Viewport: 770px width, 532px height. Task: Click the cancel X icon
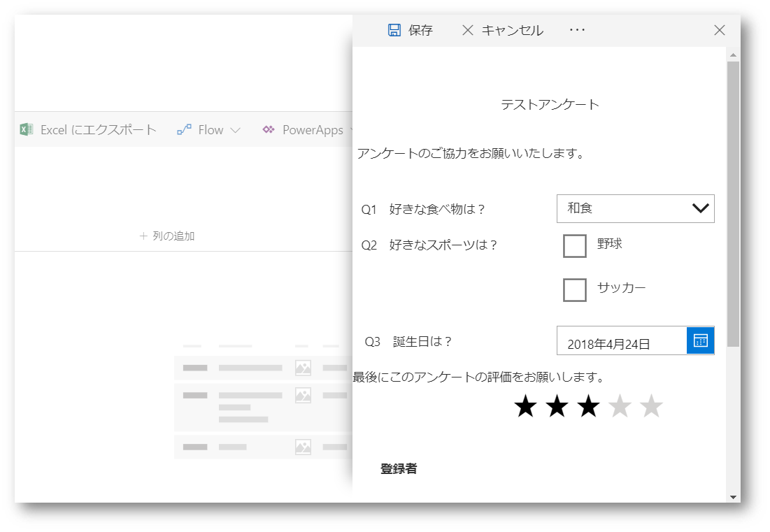click(468, 30)
